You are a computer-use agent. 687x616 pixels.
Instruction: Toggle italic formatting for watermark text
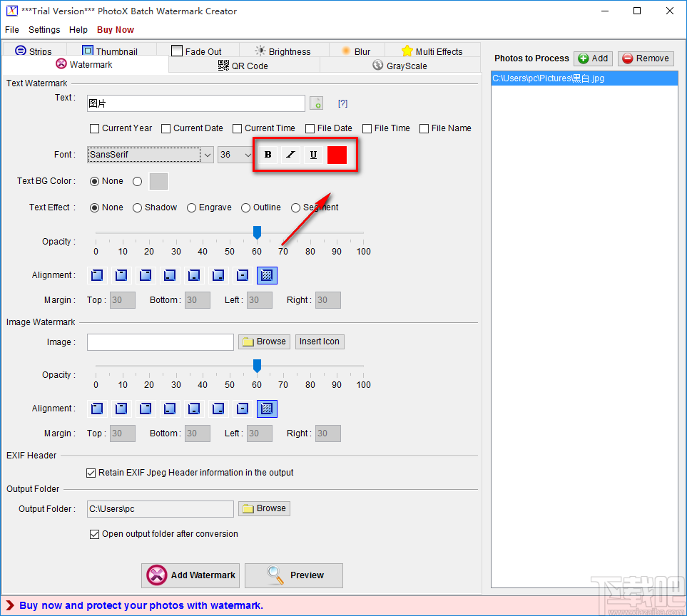coord(290,155)
